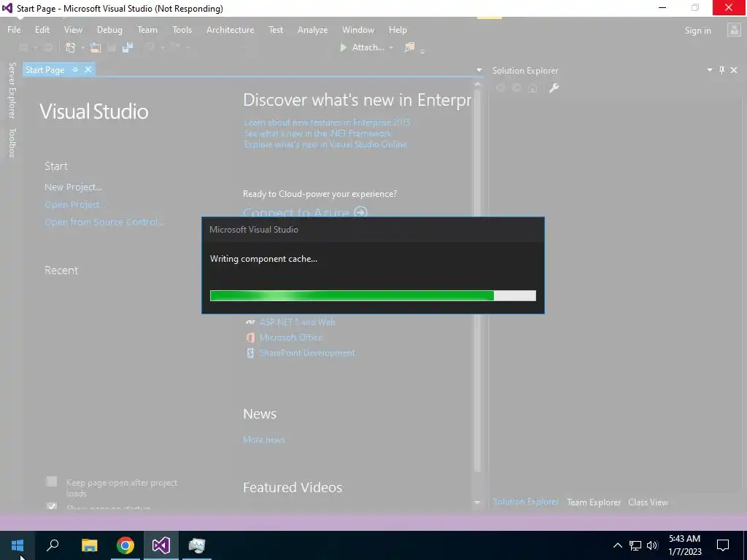This screenshot has height=560, width=747.
Task: Click the Solution Explorer Back icon
Action: point(500,88)
